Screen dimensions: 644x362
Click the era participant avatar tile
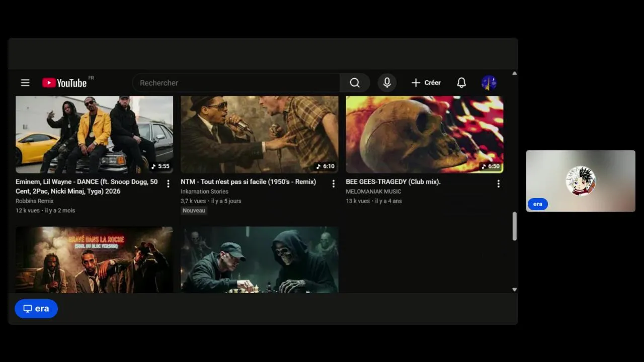coord(581,181)
